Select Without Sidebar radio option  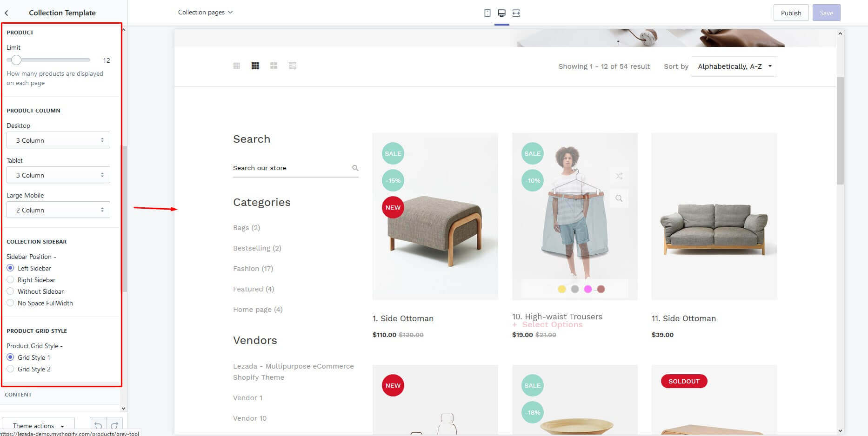point(10,291)
